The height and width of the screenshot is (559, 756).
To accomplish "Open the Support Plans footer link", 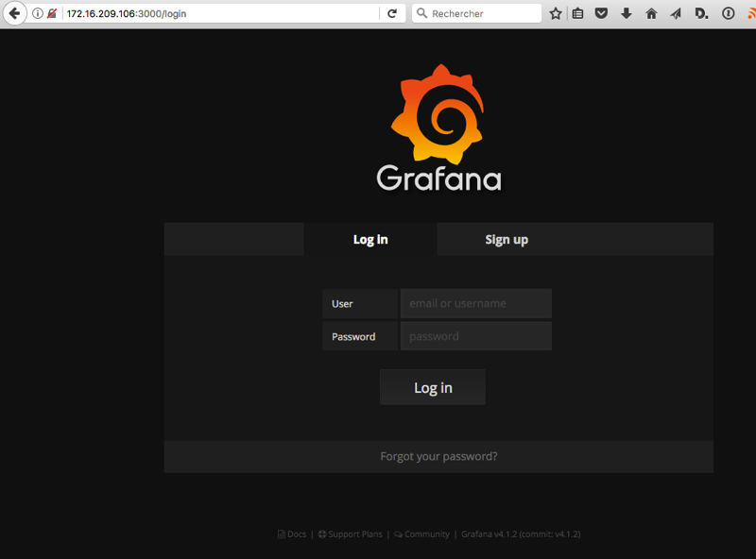I will 351,534.
